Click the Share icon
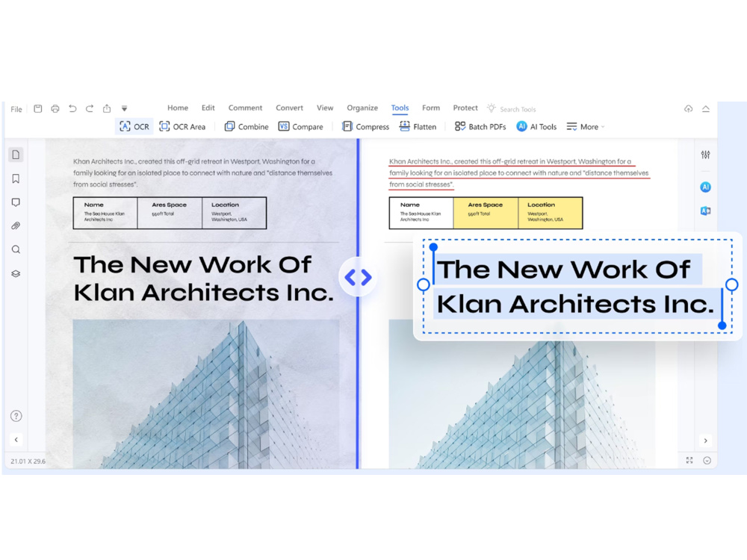The width and height of the screenshot is (747, 560). point(107,108)
